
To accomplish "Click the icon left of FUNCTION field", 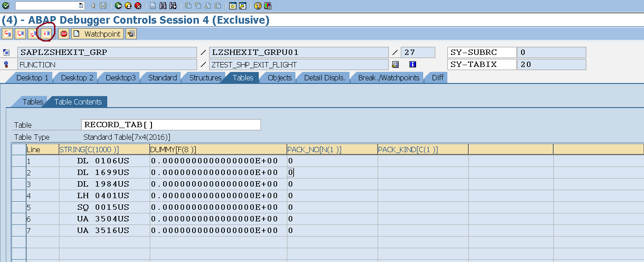I will coord(6,64).
